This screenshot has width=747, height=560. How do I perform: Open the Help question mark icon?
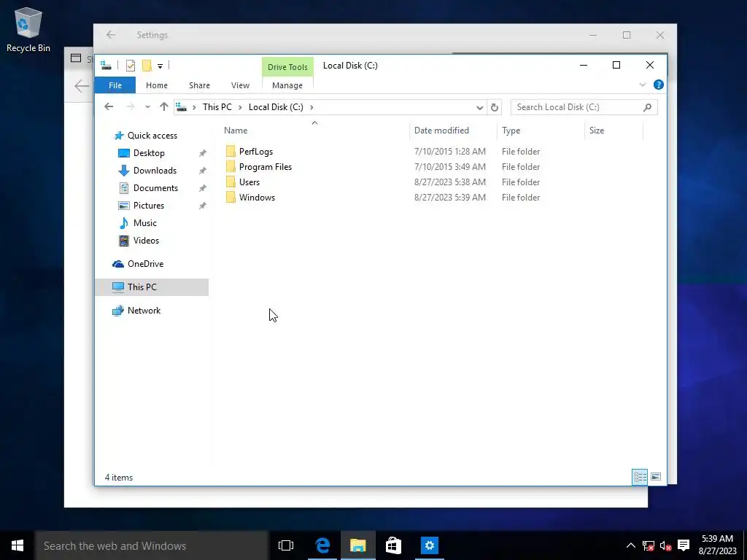pos(659,85)
